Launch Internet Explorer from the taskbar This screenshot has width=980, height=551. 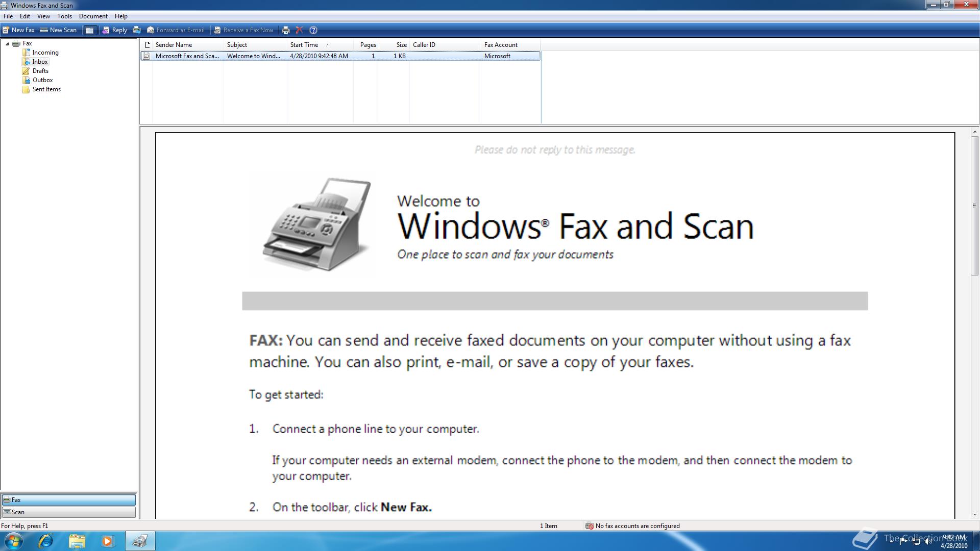coord(46,541)
